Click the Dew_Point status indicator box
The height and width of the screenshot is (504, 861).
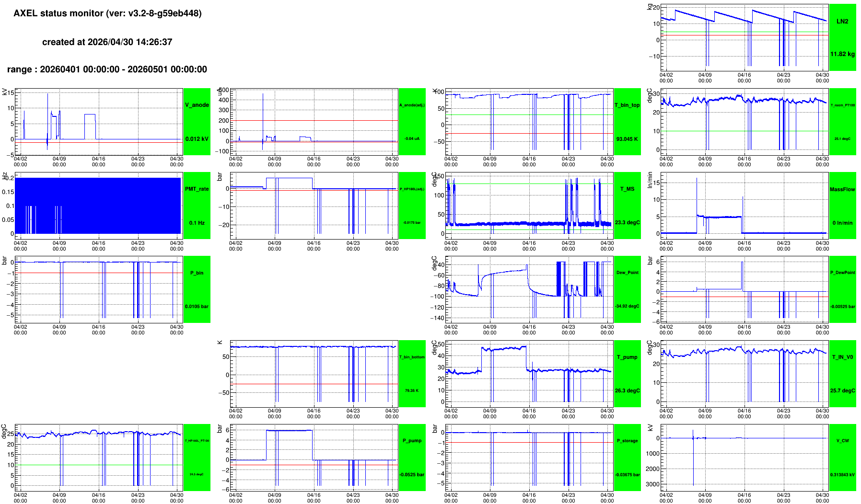click(x=627, y=289)
